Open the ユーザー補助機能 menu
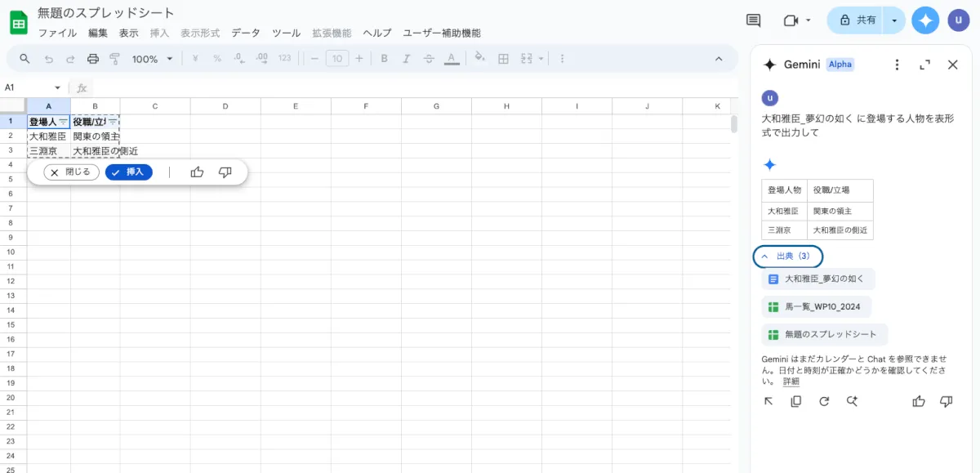The image size is (980, 473). coord(442,33)
